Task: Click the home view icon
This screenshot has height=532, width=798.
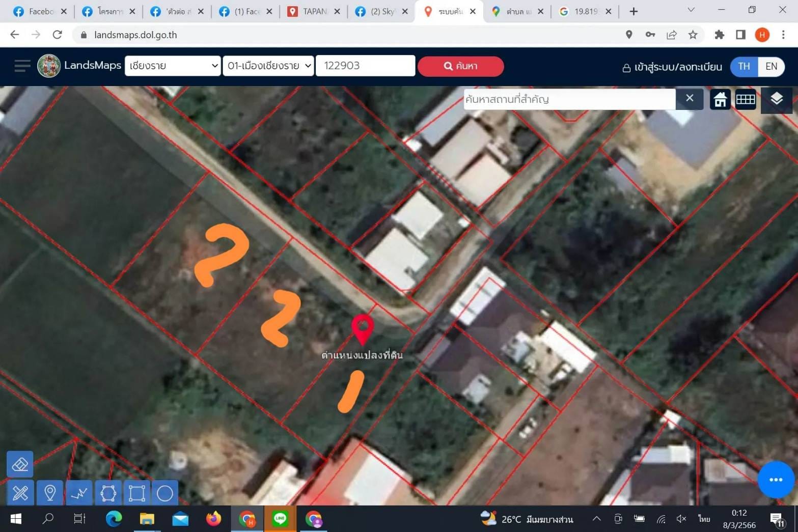Action: 720,99
